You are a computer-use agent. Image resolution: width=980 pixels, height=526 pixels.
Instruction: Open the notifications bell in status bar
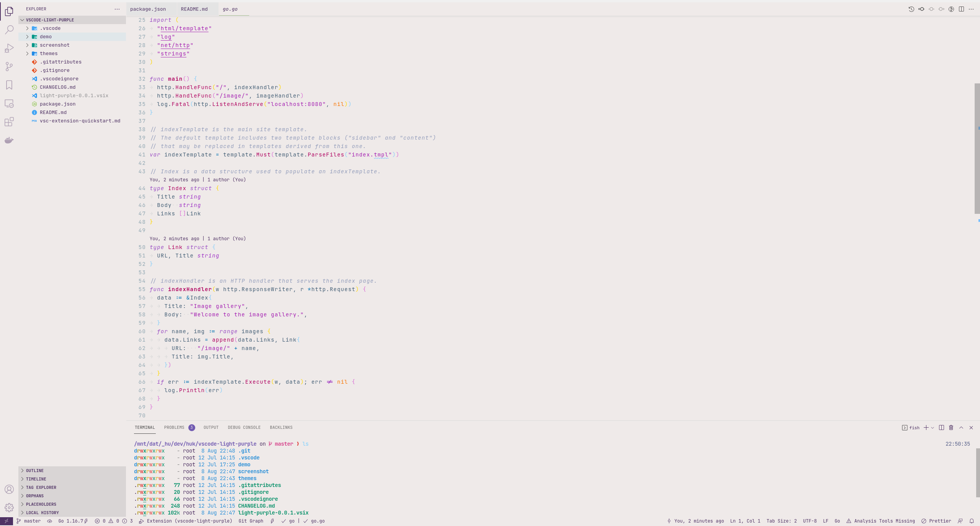pyautogui.click(x=972, y=521)
